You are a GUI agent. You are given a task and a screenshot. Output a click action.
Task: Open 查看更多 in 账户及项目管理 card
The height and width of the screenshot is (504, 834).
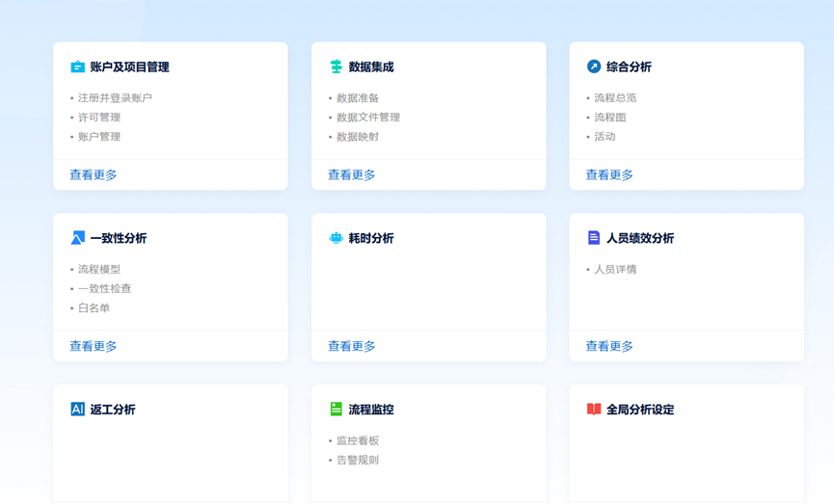[x=94, y=175]
